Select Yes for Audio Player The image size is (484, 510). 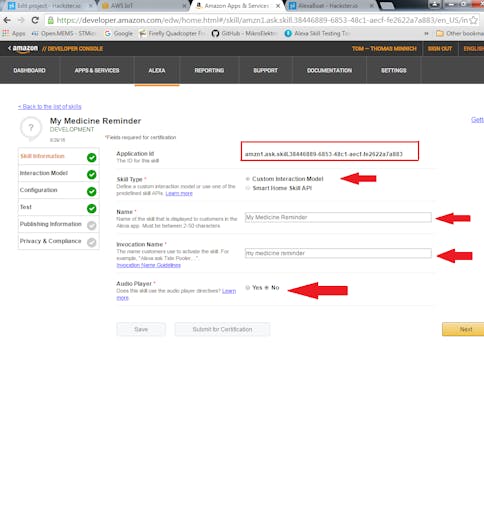coord(248,288)
